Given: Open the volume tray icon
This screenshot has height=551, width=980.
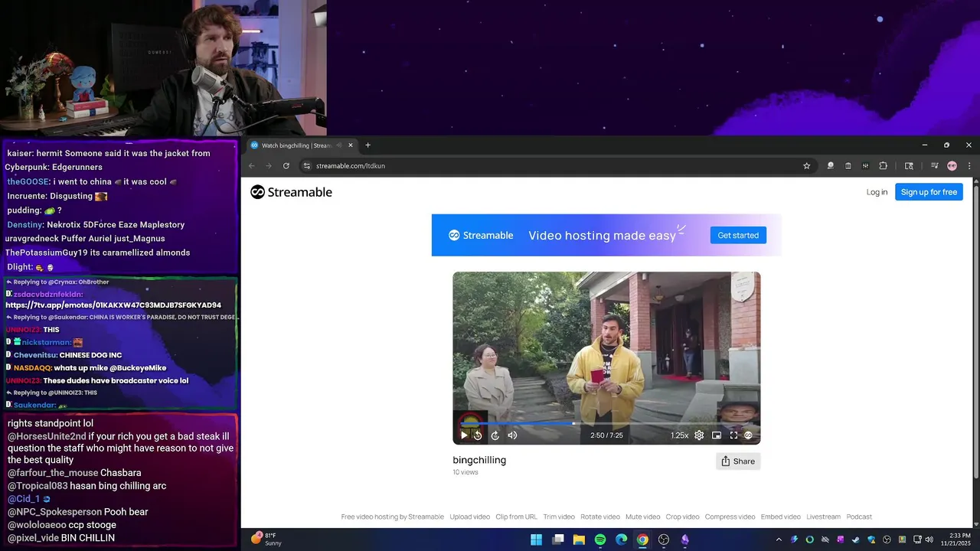Looking at the screenshot, I should 929,540.
